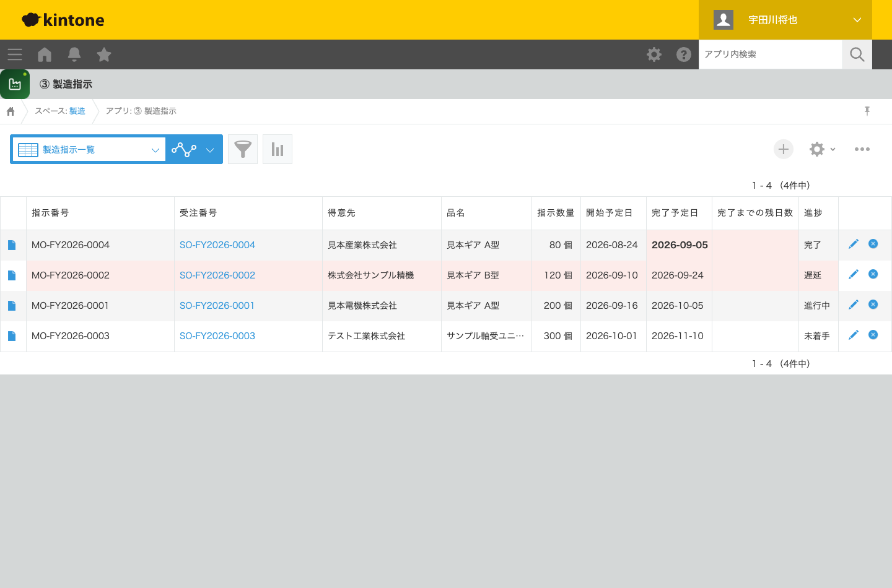The width and height of the screenshot is (892, 588).
Task: Click the アプリ内検索 search field
Action: coord(771,54)
